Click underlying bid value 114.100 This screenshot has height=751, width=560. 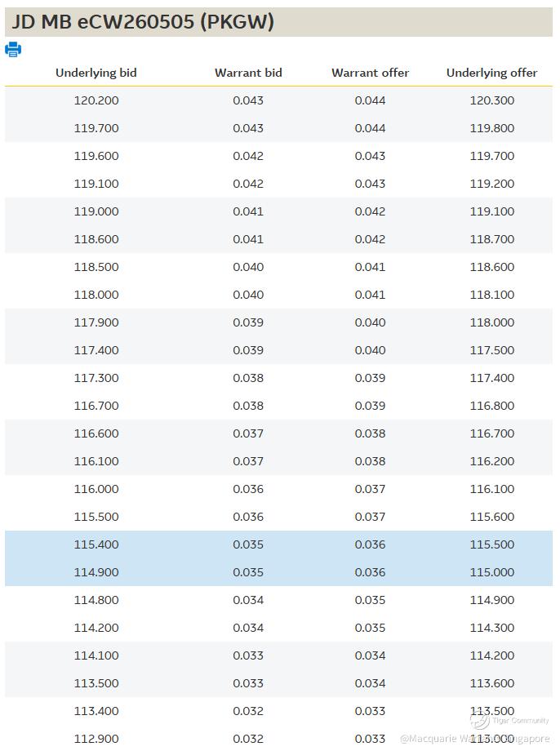click(x=96, y=655)
